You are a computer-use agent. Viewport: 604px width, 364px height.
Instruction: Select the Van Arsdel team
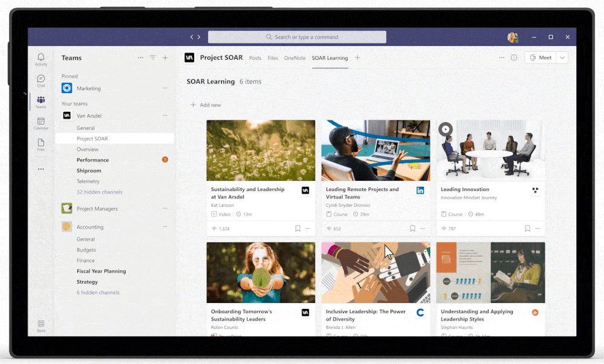(x=115, y=115)
